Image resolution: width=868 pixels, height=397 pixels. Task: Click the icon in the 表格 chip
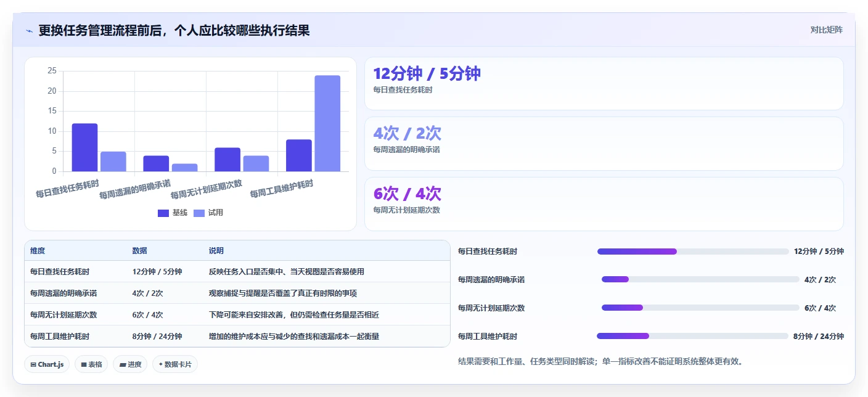pos(83,364)
